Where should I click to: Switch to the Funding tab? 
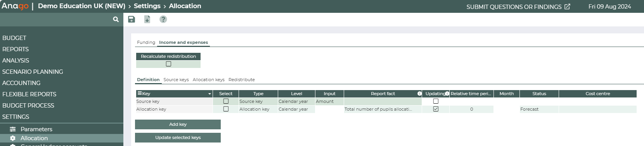[x=146, y=42]
